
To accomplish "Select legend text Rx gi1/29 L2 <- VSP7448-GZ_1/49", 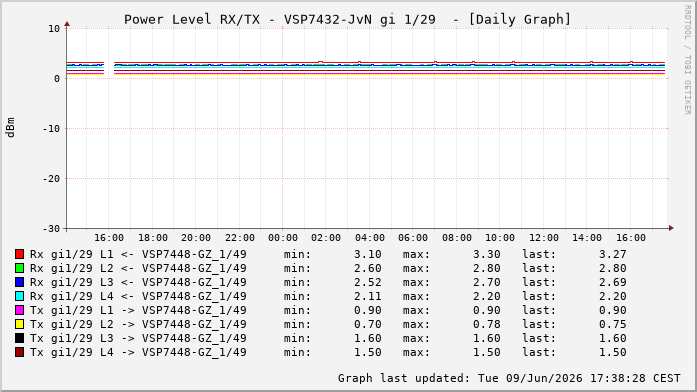I will (x=138, y=268).
